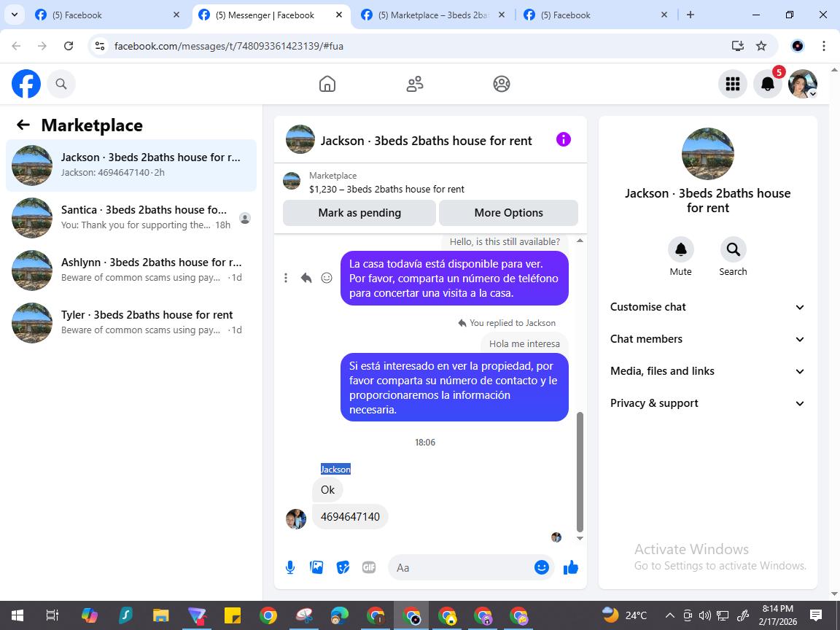Send a thumbs-up like

pos(571,567)
